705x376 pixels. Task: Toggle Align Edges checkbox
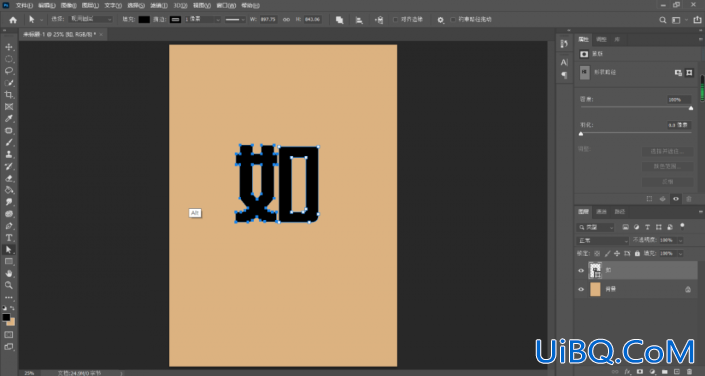pos(395,20)
